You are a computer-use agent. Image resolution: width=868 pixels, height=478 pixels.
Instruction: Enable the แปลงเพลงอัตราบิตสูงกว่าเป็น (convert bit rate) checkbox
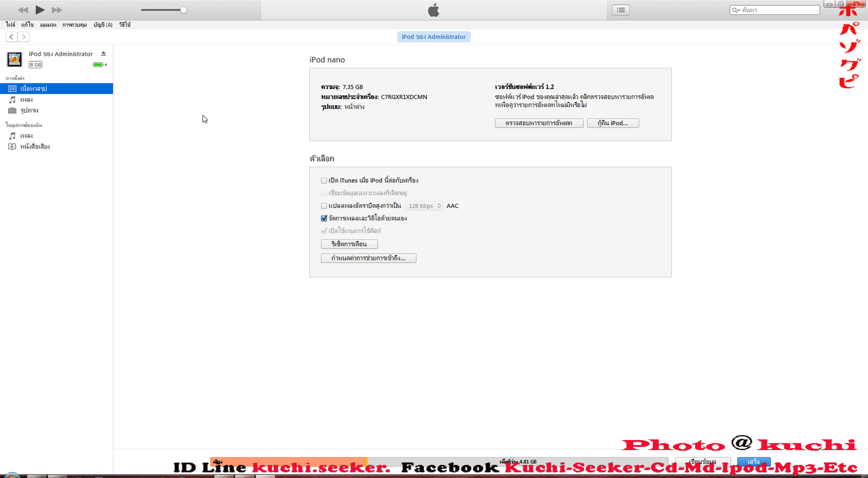324,206
